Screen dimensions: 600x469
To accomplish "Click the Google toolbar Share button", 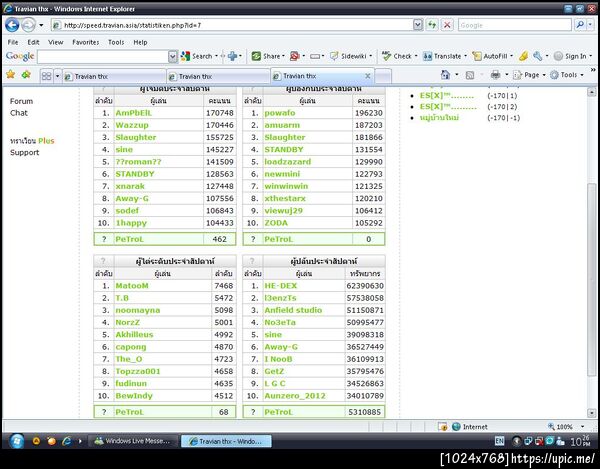I will pos(267,56).
